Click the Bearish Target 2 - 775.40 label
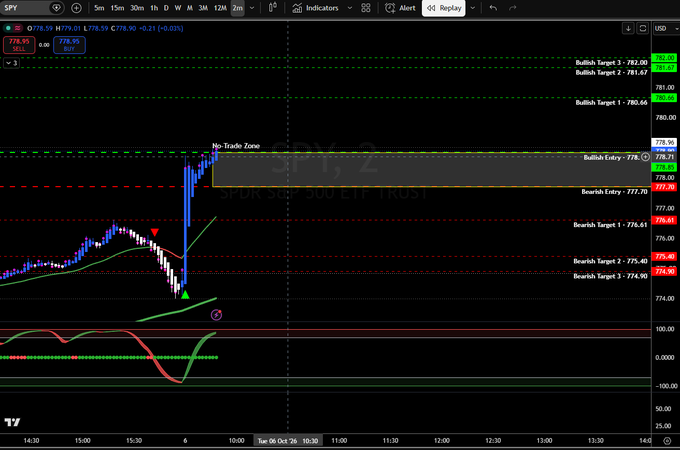This screenshot has width=680, height=450. click(x=610, y=261)
